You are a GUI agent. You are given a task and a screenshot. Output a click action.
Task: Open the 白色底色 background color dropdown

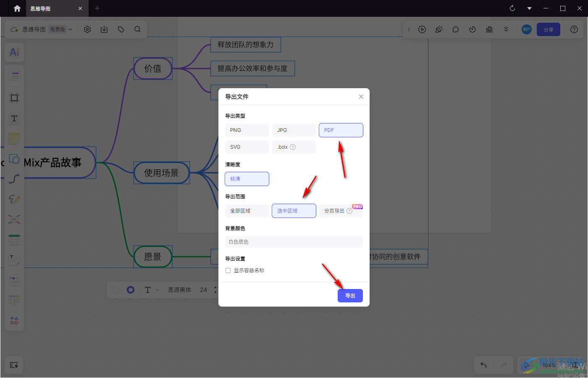[294, 242]
